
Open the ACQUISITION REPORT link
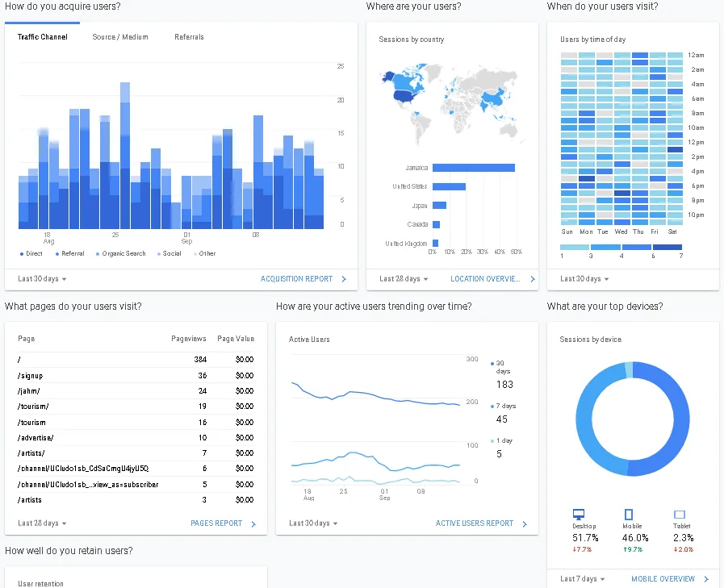296,279
